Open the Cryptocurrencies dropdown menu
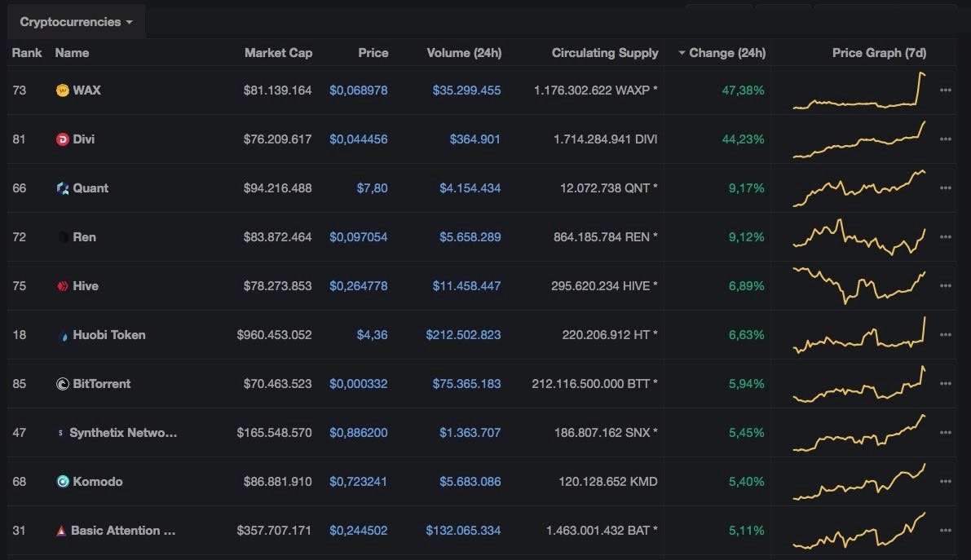 76,22
